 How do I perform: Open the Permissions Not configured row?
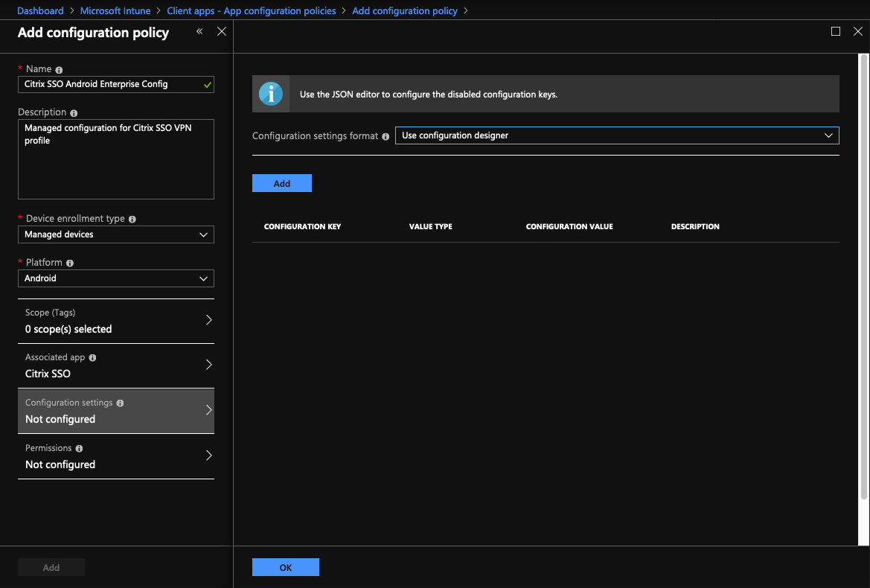tap(115, 456)
